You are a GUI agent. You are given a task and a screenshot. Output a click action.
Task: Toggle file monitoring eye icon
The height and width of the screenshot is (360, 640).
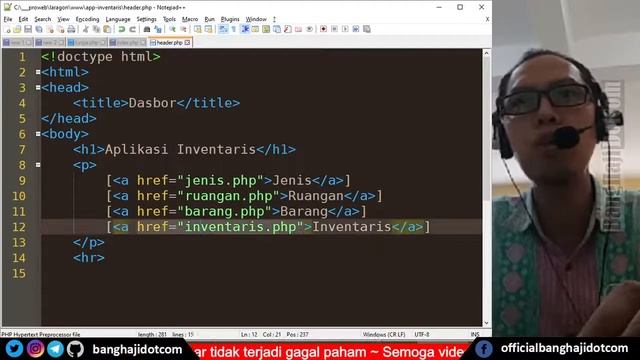tap(309, 29)
